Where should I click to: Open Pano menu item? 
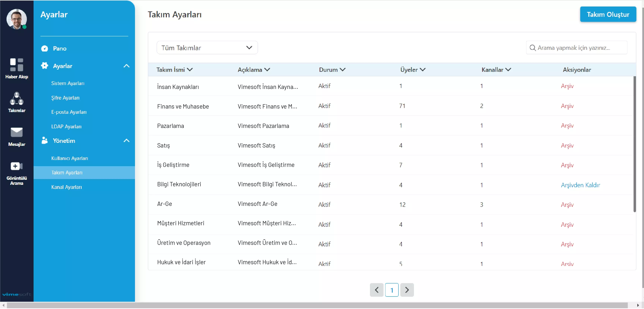[x=59, y=48]
